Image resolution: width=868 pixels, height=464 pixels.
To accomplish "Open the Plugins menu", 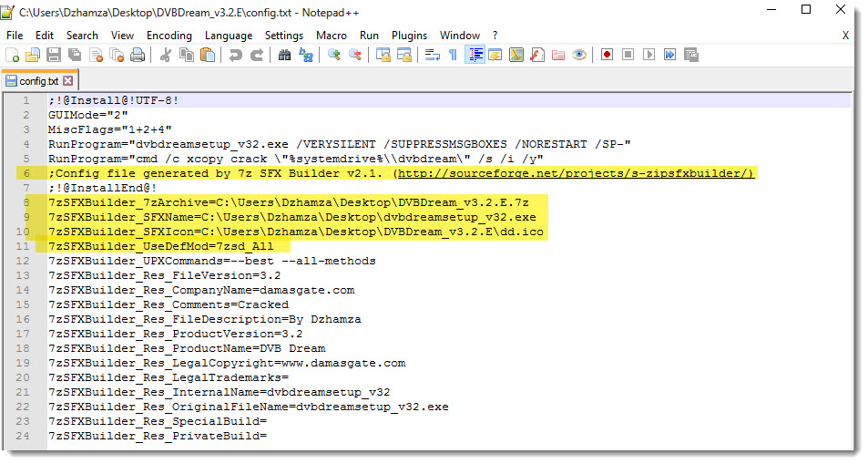I will pos(409,36).
